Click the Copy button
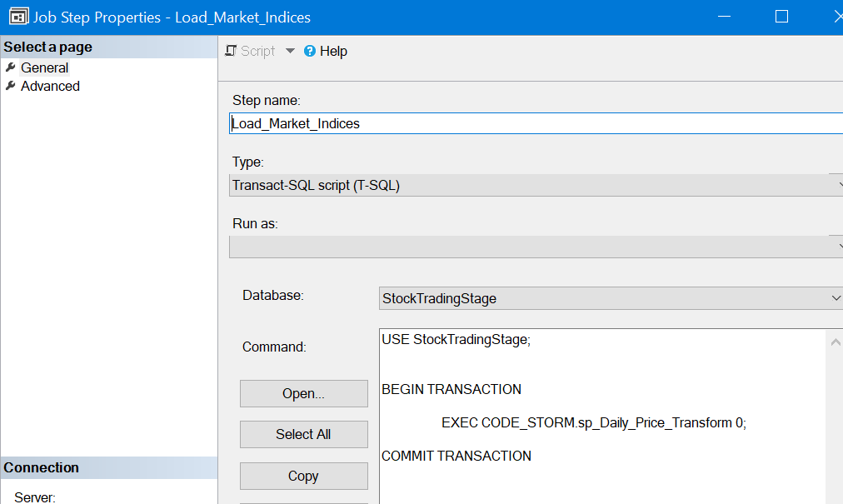The width and height of the screenshot is (843, 504). click(304, 476)
